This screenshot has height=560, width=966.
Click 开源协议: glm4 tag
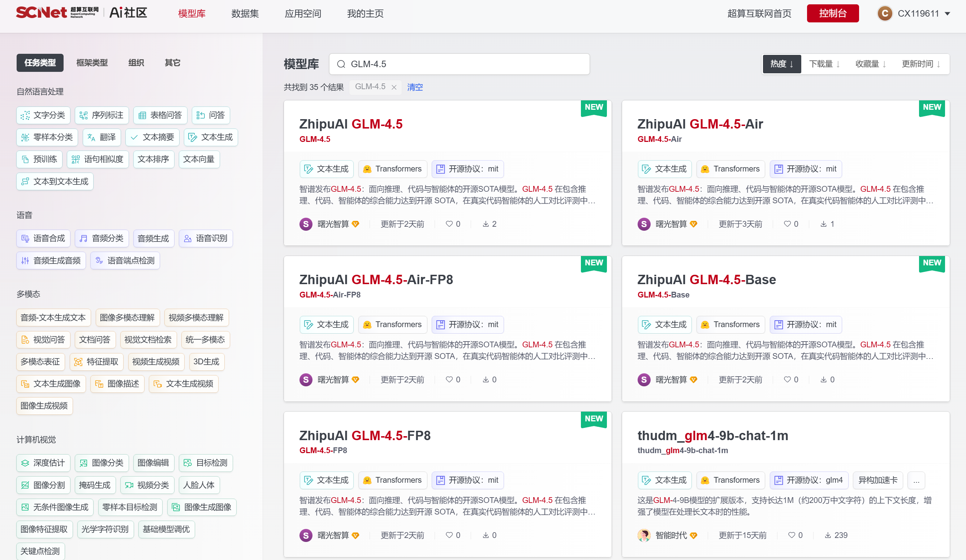pyautogui.click(x=809, y=480)
